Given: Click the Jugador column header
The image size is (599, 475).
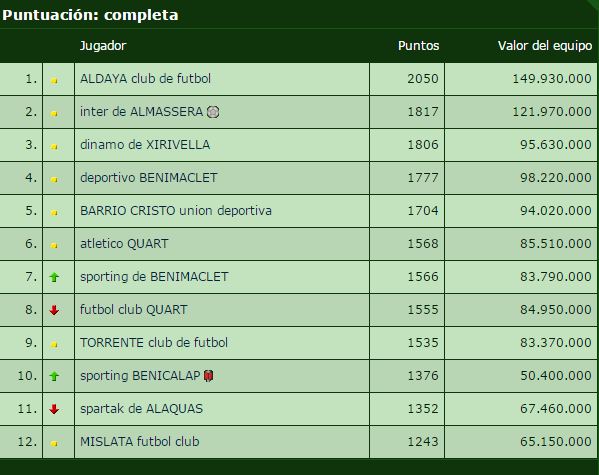Looking at the screenshot, I should (x=103, y=46).
